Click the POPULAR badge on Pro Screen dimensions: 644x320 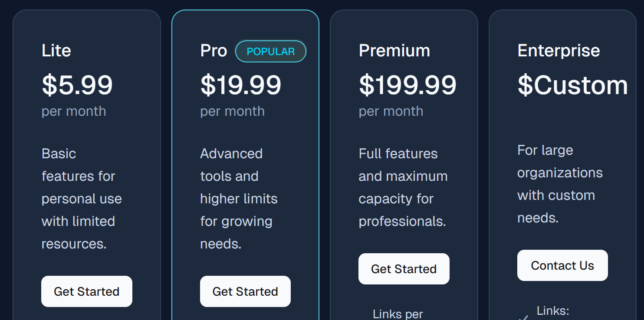click(271, 52)
